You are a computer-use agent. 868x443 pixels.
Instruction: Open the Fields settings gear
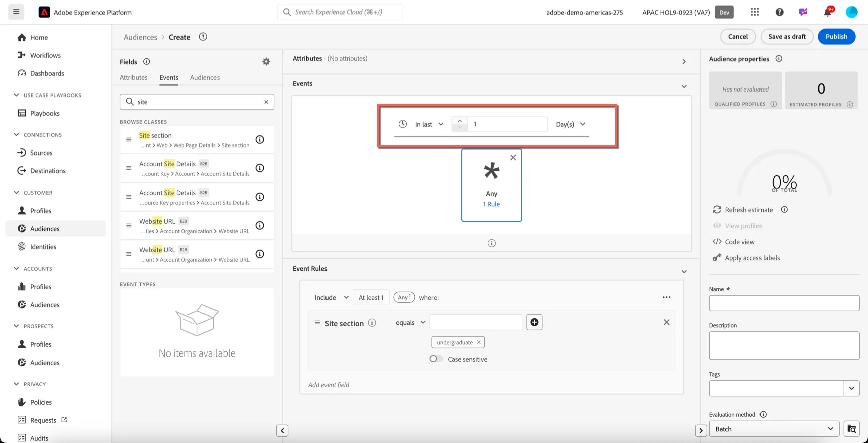click(266, 62)
